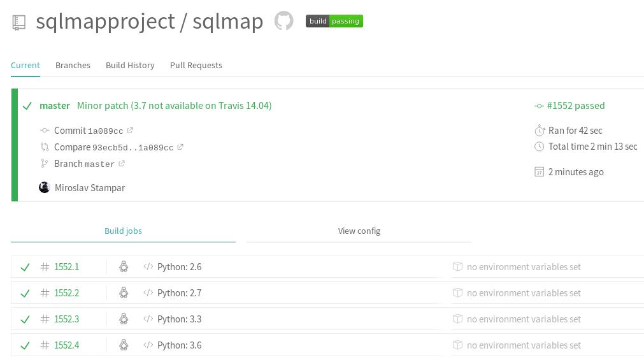Viewport: 644px width, 360px height.
Task: Click the Linux penguin icon for job 1552.4
Action: click(124, 345)
